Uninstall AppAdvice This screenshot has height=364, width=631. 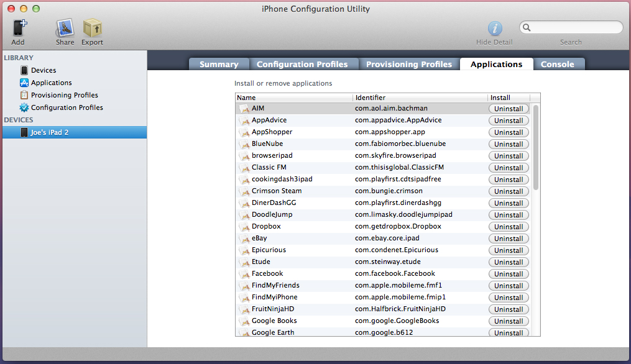(x=509, y=121)
